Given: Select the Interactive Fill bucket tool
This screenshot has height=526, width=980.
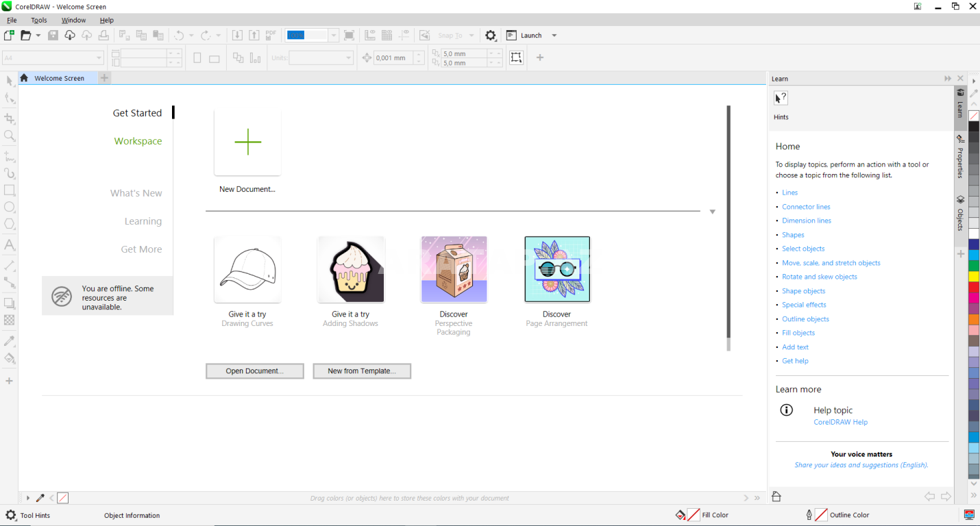Looking at the screenshot, I should 10,358.
